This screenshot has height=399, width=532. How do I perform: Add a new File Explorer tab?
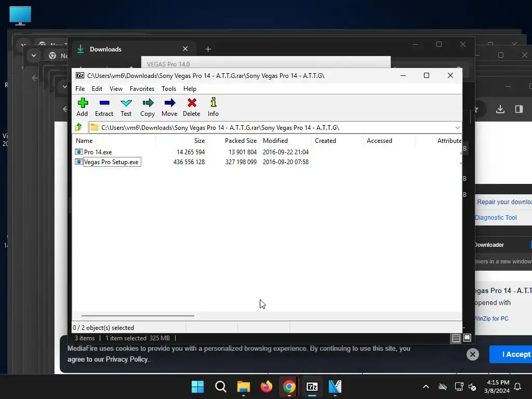[x=208, y=49]
